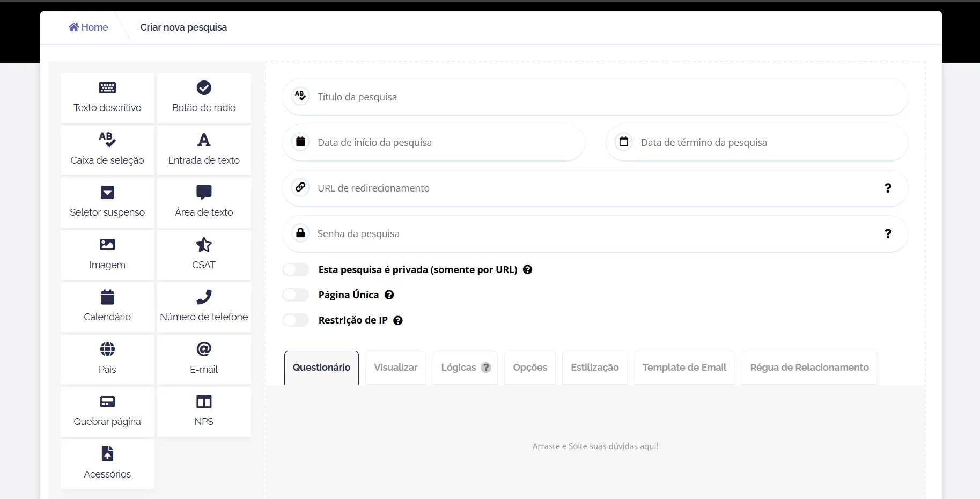Open Data de término da pesquisa field
The height and width of the screenshot is (499, 980).
pos(757,142)
